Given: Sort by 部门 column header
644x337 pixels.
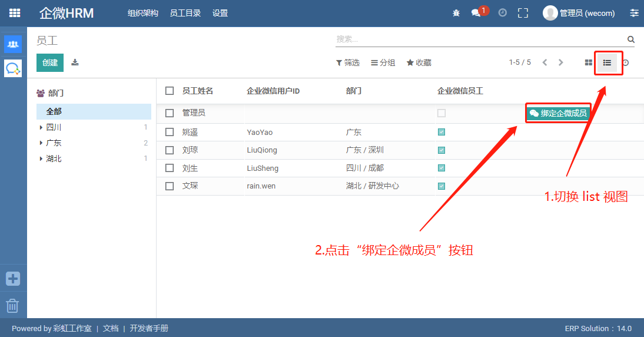Looking at the screenshot, I should click(354, 91).
